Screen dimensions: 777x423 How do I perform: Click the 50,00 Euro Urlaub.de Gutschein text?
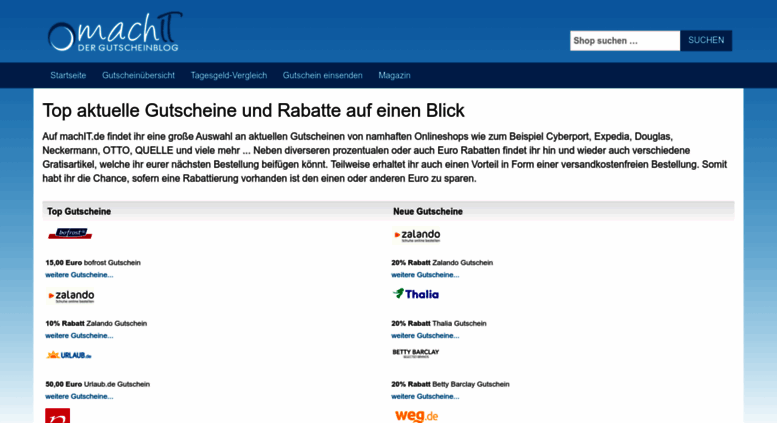point(98,384)
